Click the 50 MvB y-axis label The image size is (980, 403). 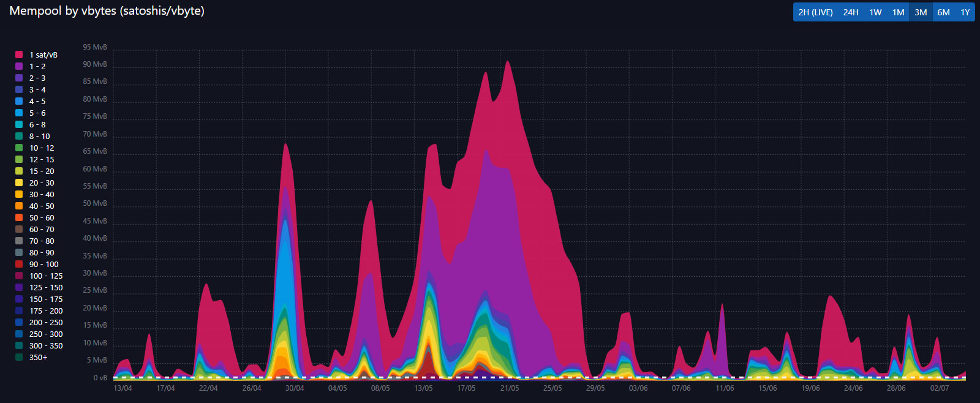(x=95, y=203)
